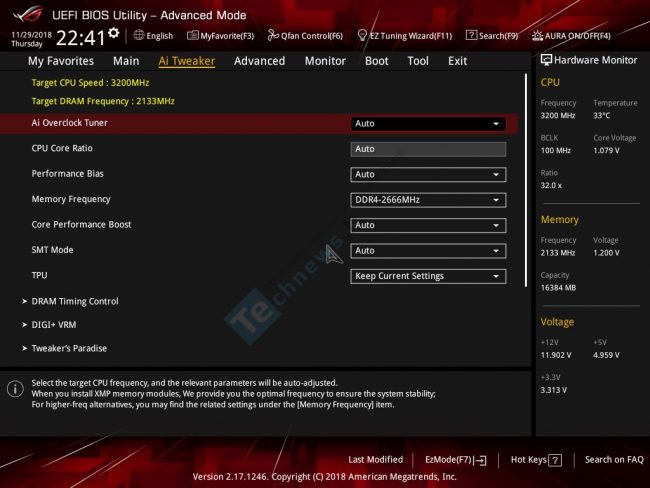Click the CPU Core Ratio field

428,149
